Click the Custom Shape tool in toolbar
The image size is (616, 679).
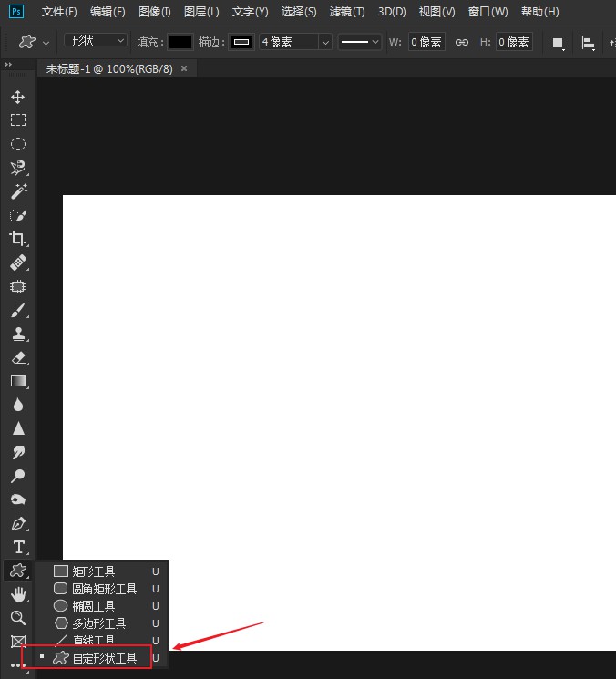[x=18, y=571]
